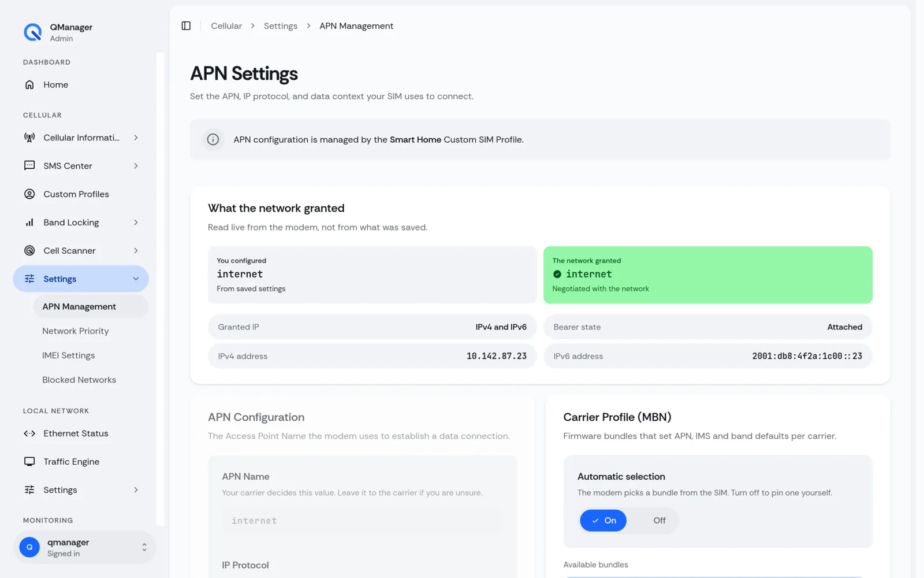
Task: Turn Automatic selection On
Action: pyautogui.click(x=603, y=521)
